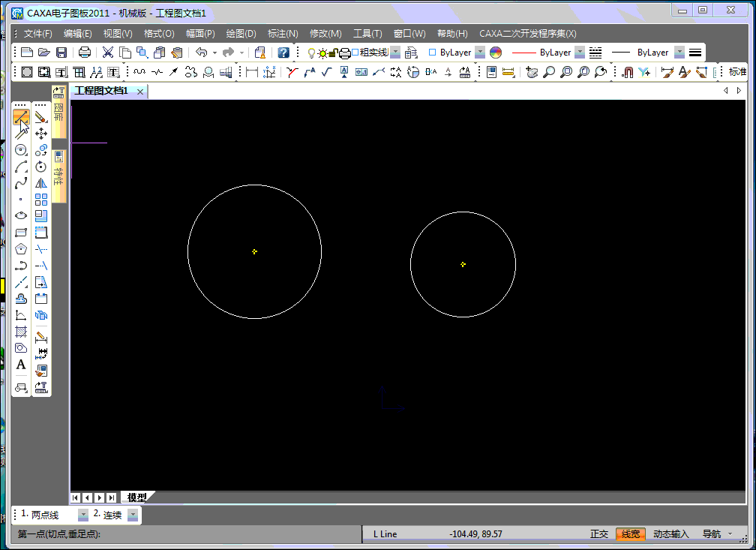
Task: Toggle 动态输入 dynamic input mode
Action: (670, 534)
